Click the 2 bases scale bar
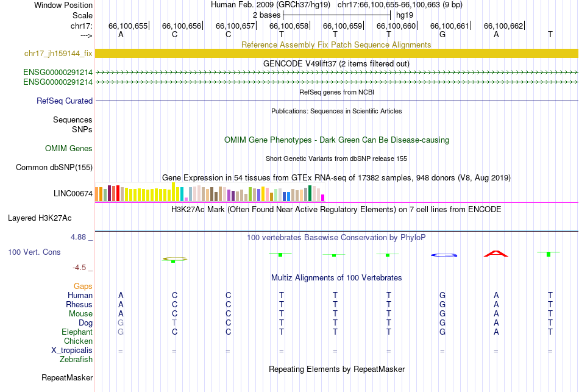This screenshot has width=579, height=392. (x=336, y=15)
